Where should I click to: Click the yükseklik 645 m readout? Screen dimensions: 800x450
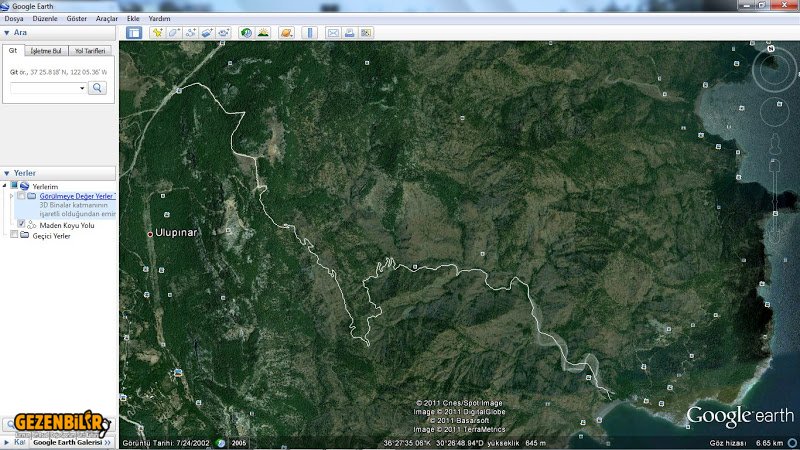pos(517,443)
